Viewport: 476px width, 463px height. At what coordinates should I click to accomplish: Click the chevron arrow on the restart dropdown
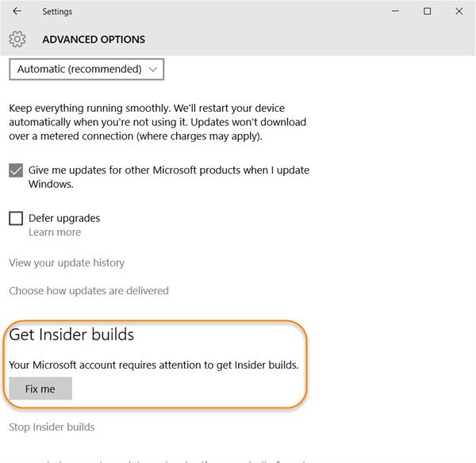153,69
